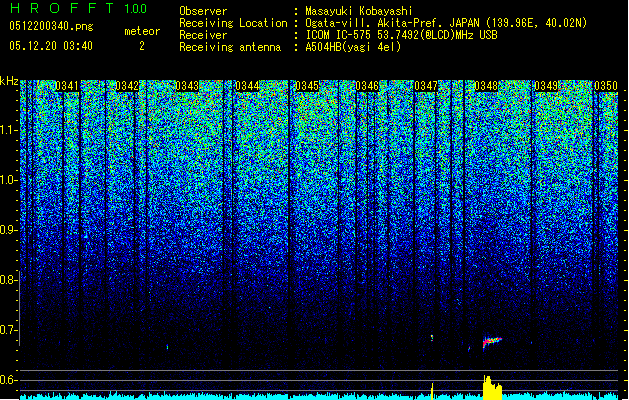Viewport: 629px width, 400px height.
Task: Click the 0341 time marker
Action: 67,86
